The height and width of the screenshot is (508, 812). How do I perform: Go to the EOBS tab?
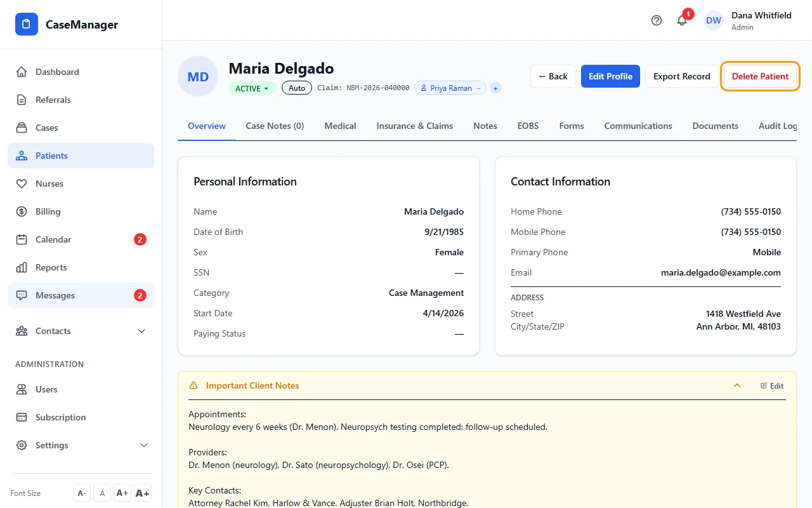[528, 126]
